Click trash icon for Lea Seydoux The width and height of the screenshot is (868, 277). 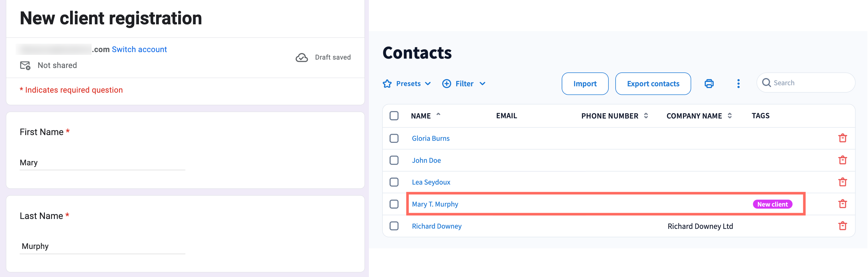[x=842, y=182]
